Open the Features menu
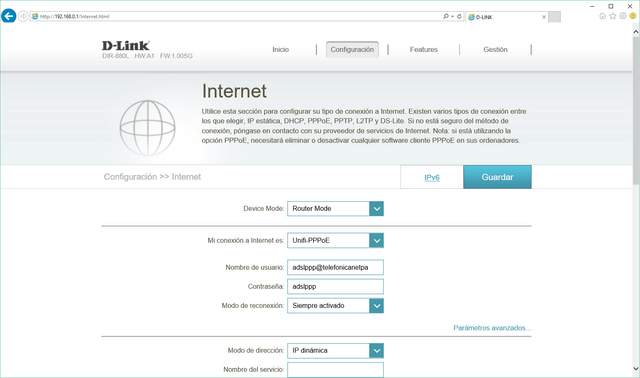 (424, 49)
